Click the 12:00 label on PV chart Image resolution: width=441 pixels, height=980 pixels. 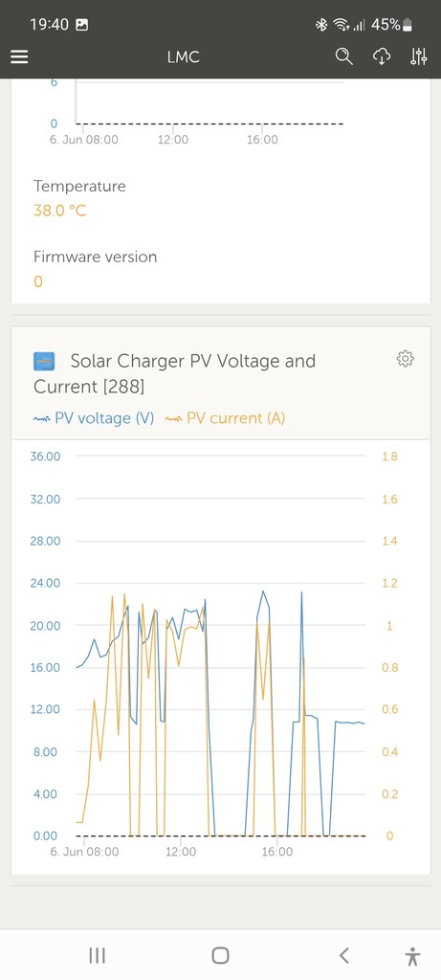coord(181,852)
